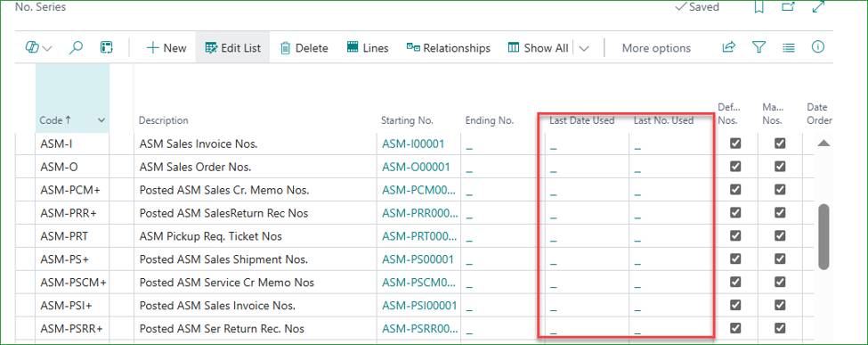The width and height of the screenshot is (868, 345).
Task: Open the filter pane funnel icon
Action: pos(758,47)
